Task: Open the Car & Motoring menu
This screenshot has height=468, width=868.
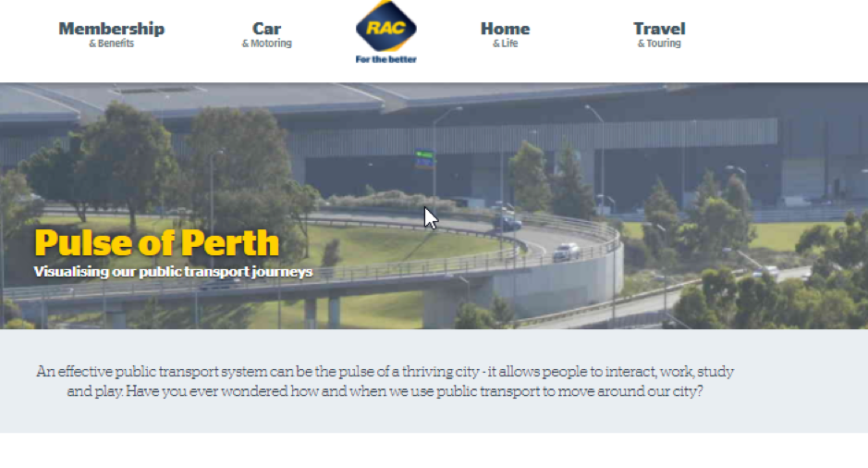Action: (x=267, y=35)
